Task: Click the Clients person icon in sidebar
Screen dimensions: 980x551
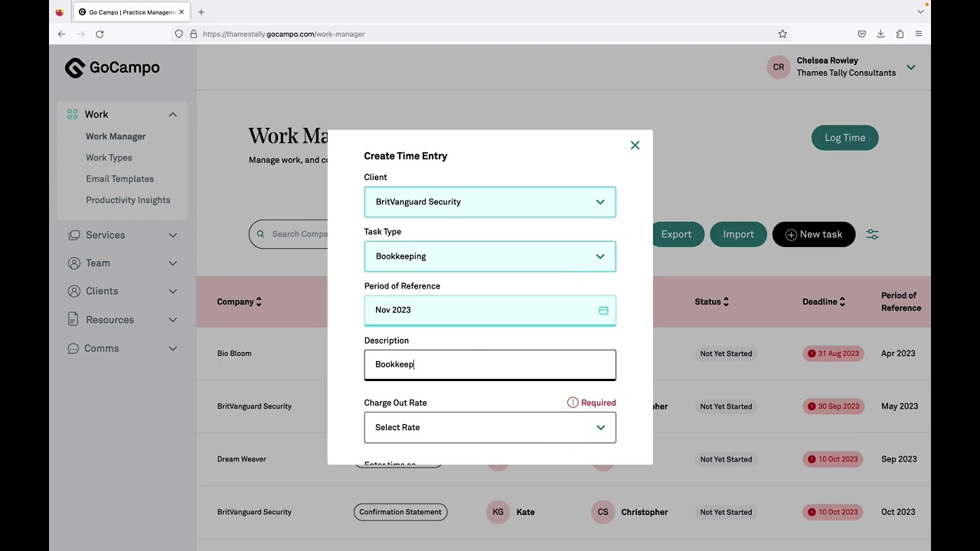Action: tap(73, 292)
